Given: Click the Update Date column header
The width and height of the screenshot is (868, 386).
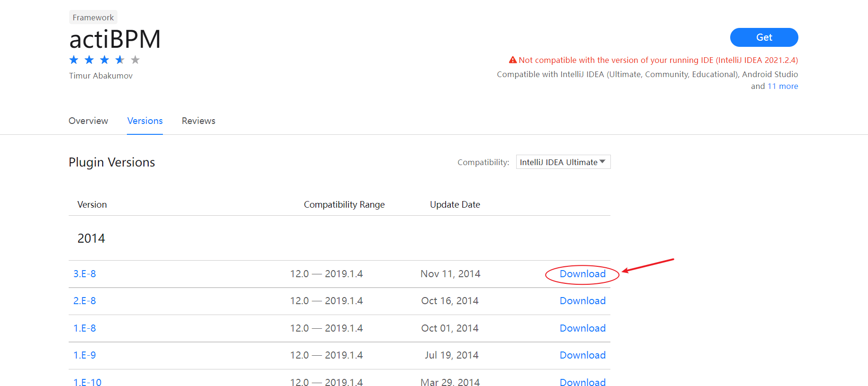Looking at the screenshot, I should coord(455,204).
